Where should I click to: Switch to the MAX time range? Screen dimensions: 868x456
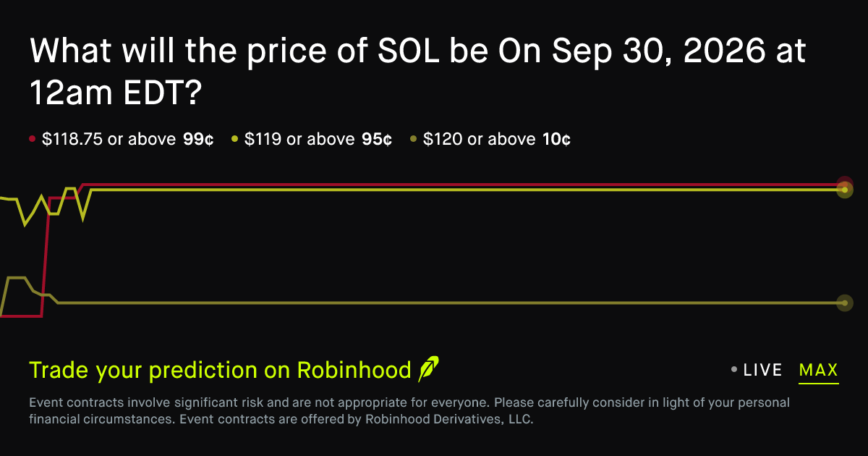tap(819, 370)
